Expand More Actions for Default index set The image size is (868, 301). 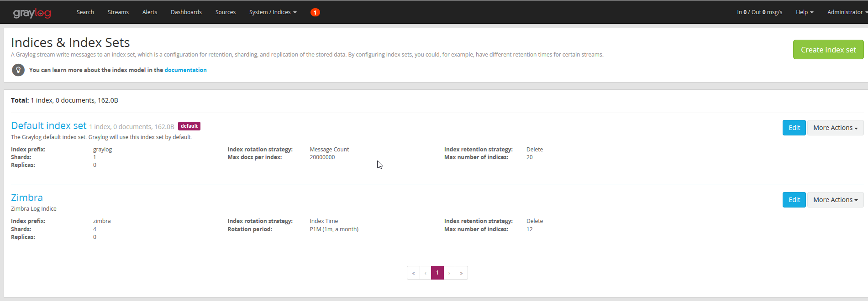[x=835, y=128]
